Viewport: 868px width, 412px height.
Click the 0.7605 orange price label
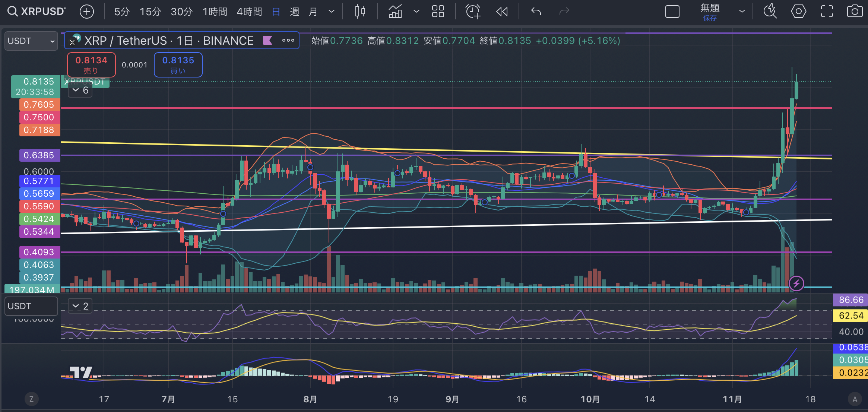39,105
